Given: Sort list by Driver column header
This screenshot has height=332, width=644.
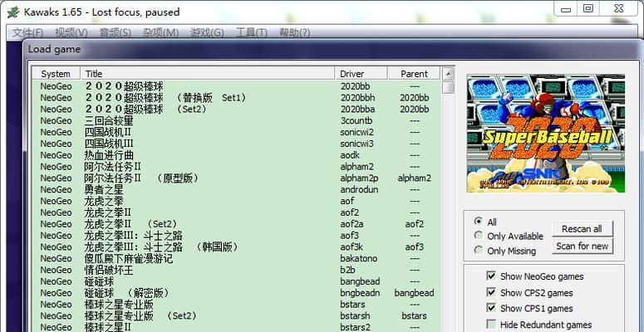Looking at the screenshot, I should coord(361,74).
